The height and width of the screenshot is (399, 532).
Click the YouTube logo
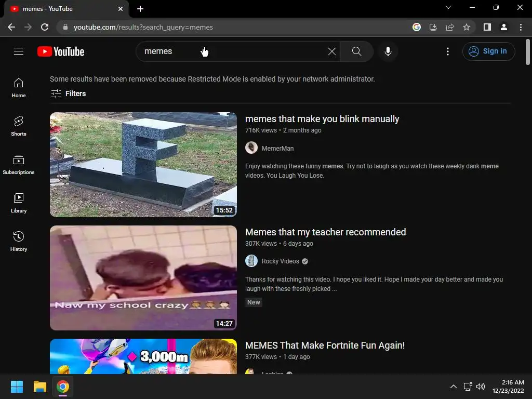[61, 51]
